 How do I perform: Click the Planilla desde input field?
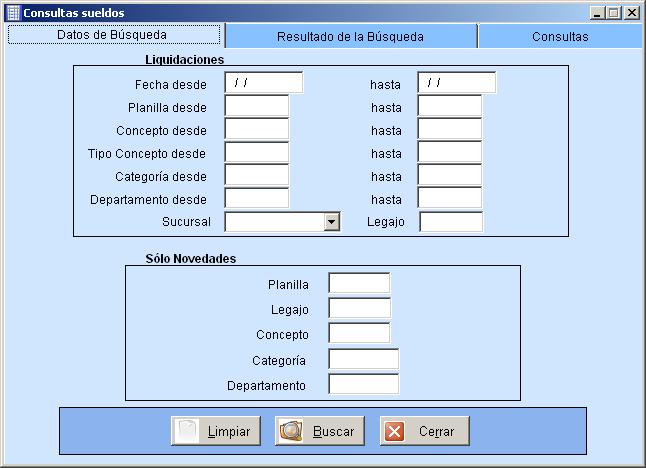click(256, 107)
